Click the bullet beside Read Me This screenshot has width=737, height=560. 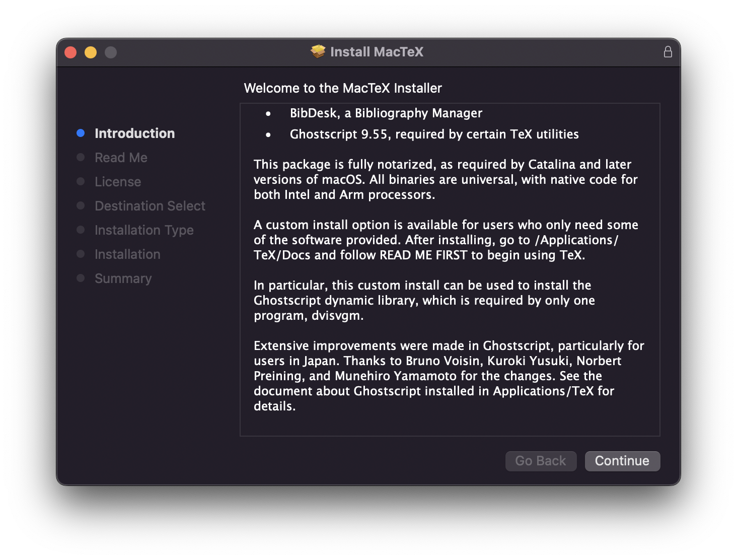point(81,157)
